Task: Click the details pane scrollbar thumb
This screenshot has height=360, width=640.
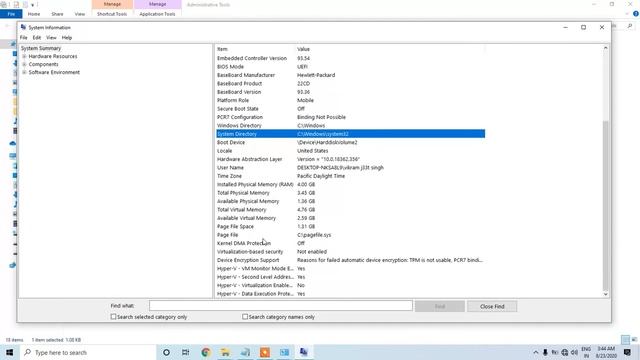Action: (605, 205)
